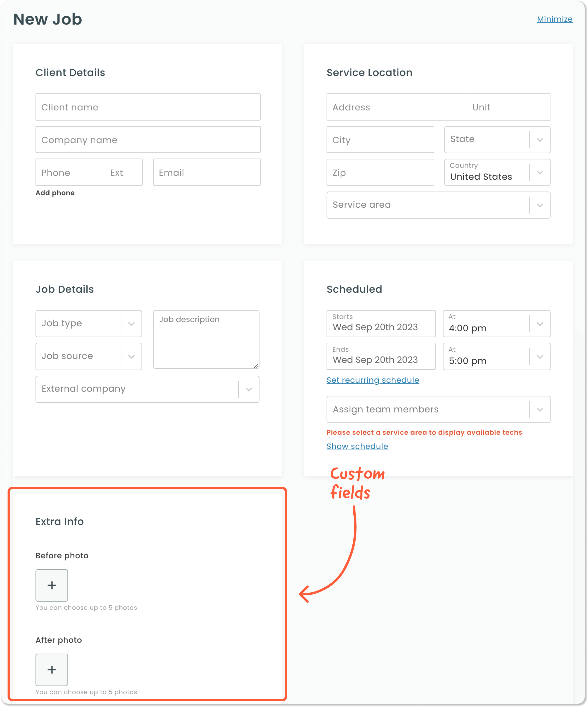Viewport: 588px width, 707px height.
Task: Add a before photo using the plus icon
Action: point(51,585)
